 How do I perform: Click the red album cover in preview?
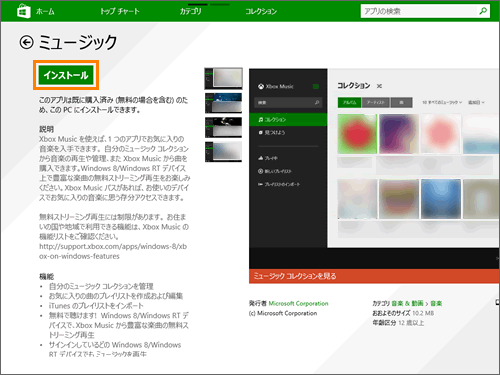pyautogui.click(x=357, y=134)
